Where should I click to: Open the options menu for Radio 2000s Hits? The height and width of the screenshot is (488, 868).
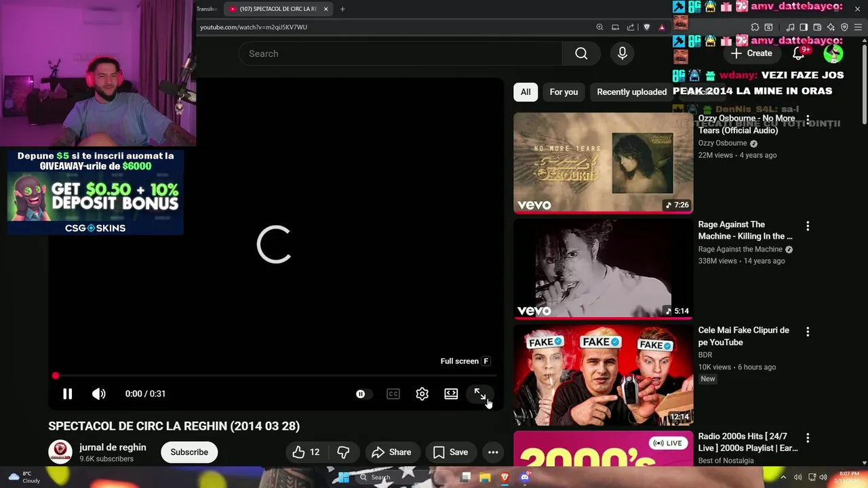[x=808, y=438]
